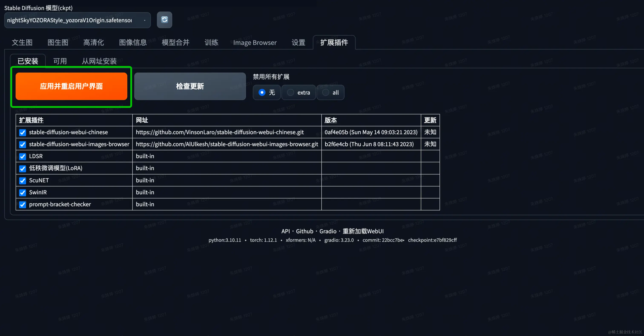Click the 检查更新 button
The height and width of the screenshot is (336, 644).
(190, 86)
